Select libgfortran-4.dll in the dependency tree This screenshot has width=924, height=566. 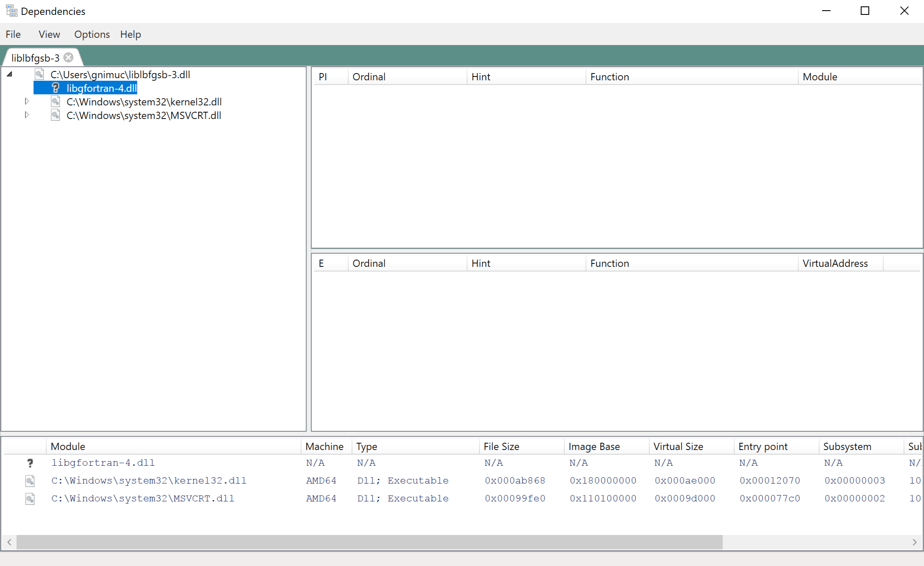click(101, 88)
